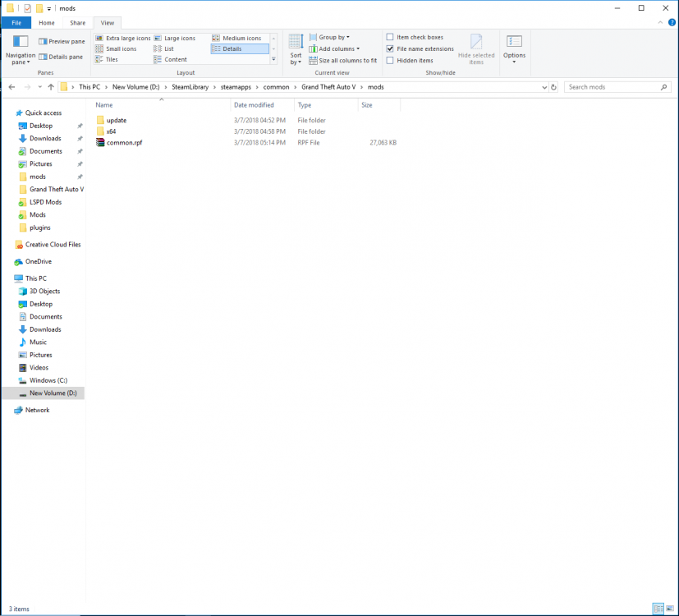Viewport: 679px width, 616px height.
Task: Switch layout to Large icons
Action: pos(175,38)
